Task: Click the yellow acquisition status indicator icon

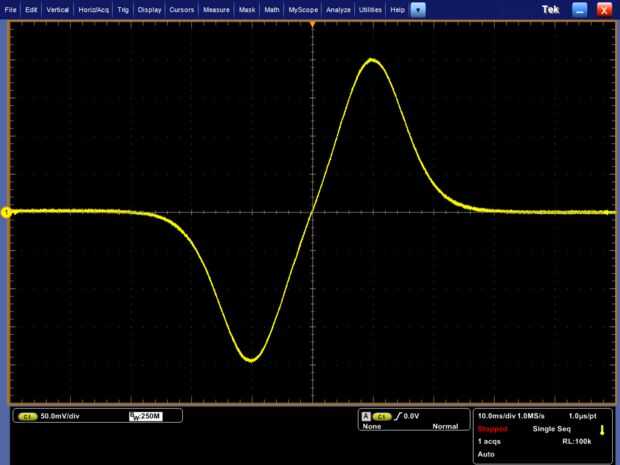Action: coord(602,430)
